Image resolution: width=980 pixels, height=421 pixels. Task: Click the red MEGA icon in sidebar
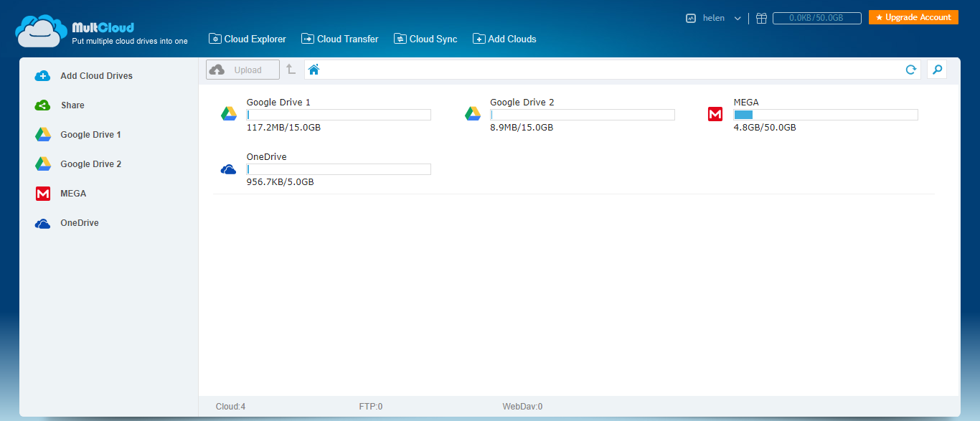pos(43,194)
